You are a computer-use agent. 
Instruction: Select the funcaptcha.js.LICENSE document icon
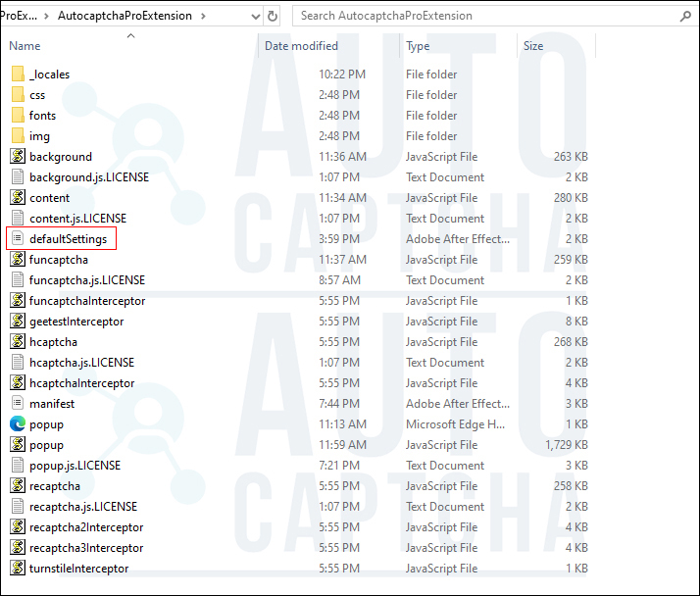(18, 279)
